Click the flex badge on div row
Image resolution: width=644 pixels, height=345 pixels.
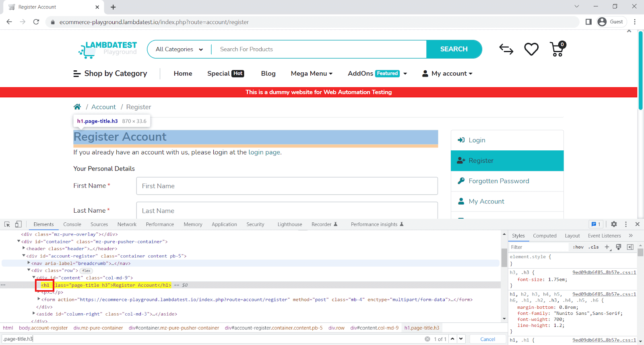click(x=86, y=271)
